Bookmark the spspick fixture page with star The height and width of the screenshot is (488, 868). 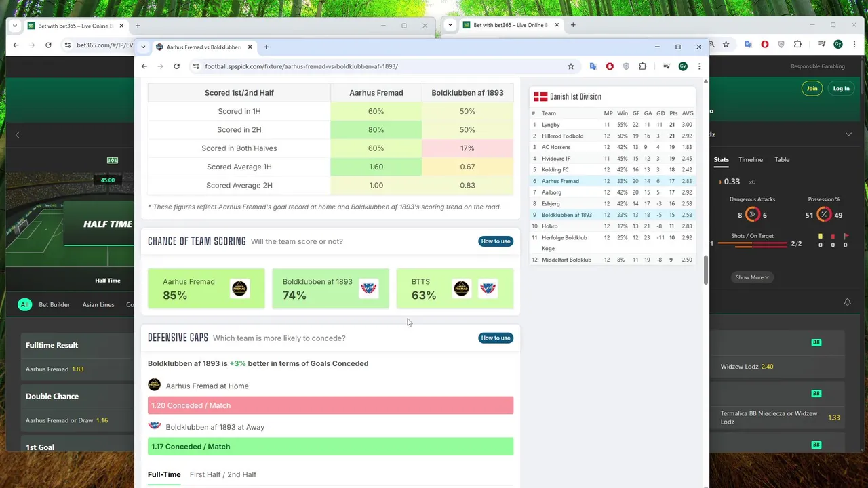pyautogui.click(x=571, y=66)
